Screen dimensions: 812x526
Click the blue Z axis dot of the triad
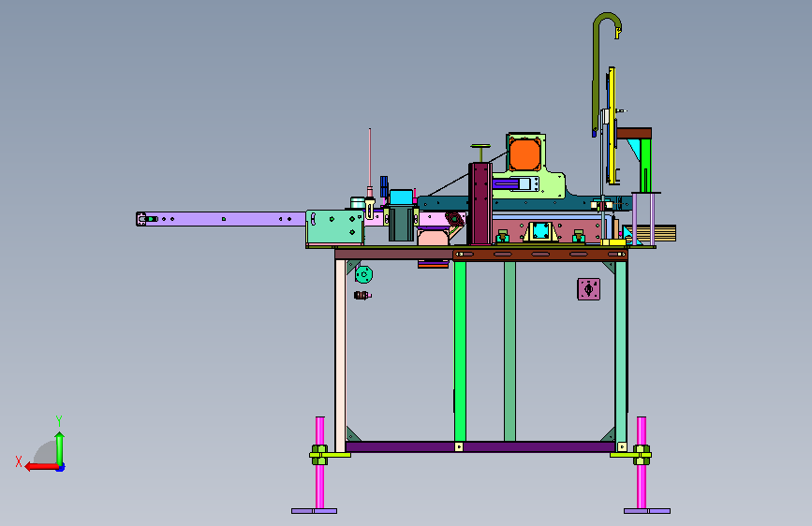(x=61, y=468)
